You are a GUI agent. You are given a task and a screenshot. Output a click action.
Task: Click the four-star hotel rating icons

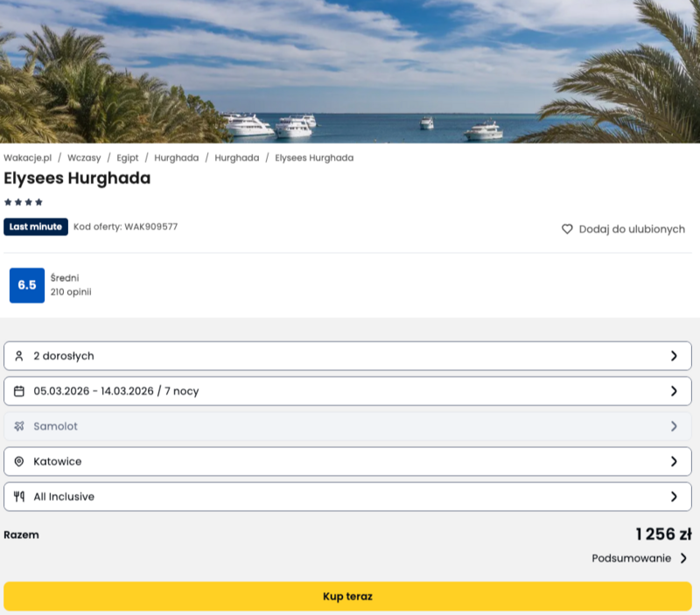(24, 202)
